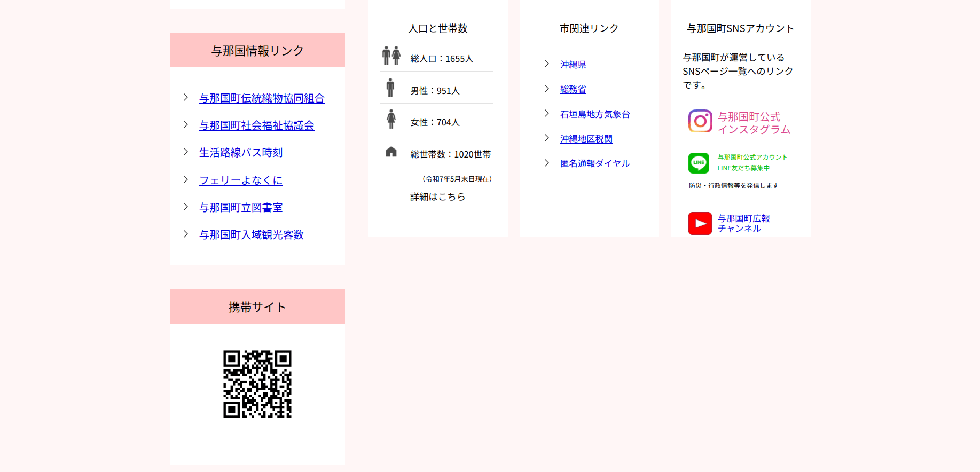Visit the 与那国町立図書室 library link
This screenshot has width=980, height=472.
[x=241, y=208]
